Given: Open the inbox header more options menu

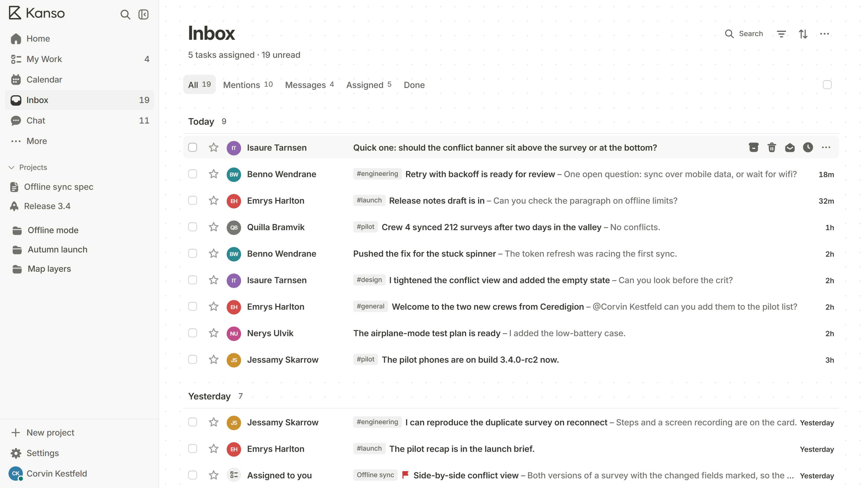Looking at the screenshot, I should tap(825, 34).
